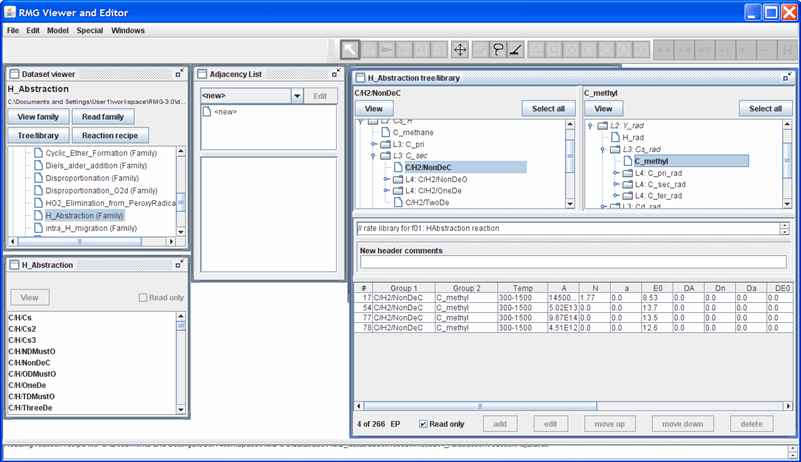Viewport: 801px width, 462px height.
Task: Click the -1 charge tool
Action: point(438,50)
